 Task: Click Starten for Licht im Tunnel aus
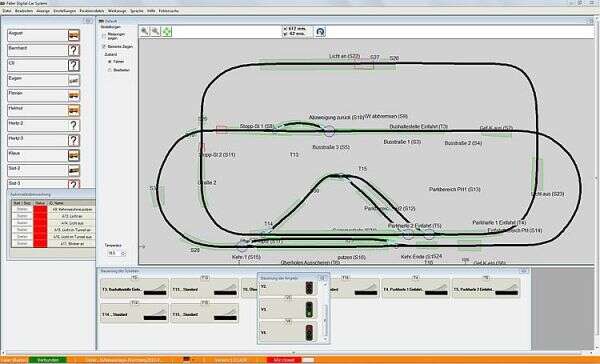(x=23, y=237)
